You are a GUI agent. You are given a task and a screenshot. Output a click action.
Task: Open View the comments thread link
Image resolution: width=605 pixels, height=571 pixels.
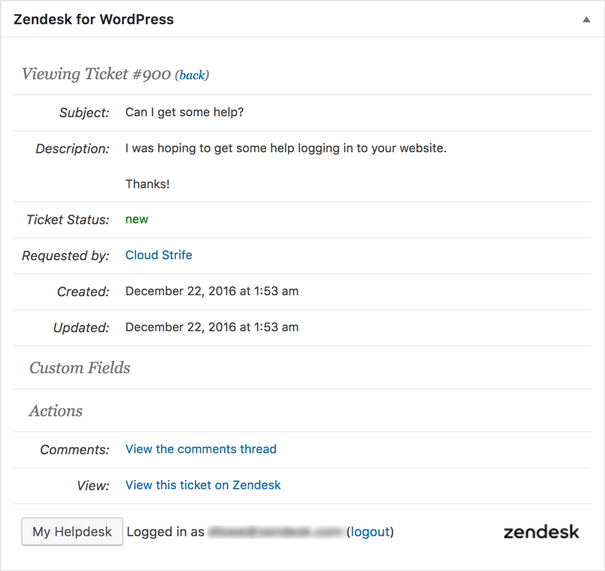(x=201, y=449)
